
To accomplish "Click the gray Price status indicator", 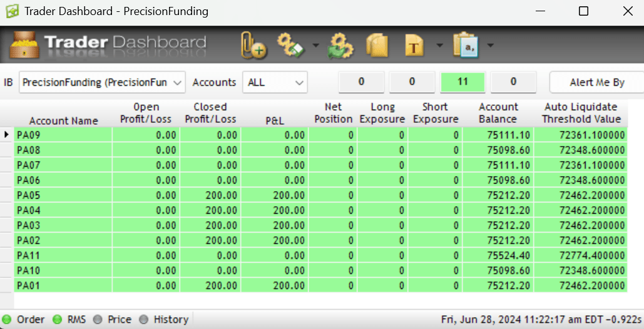I will click(x=98, y=320).
